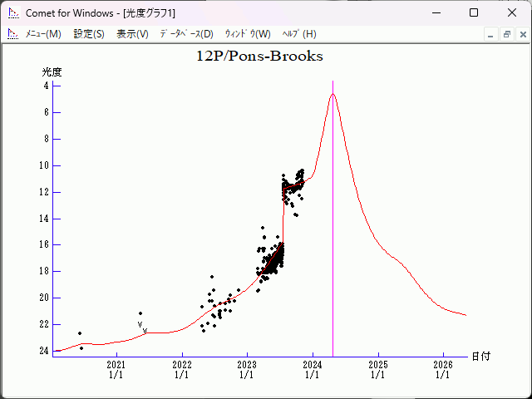
Task: Close the inner 光度グラフ1 graph window
Action: [x=521, y=34]
